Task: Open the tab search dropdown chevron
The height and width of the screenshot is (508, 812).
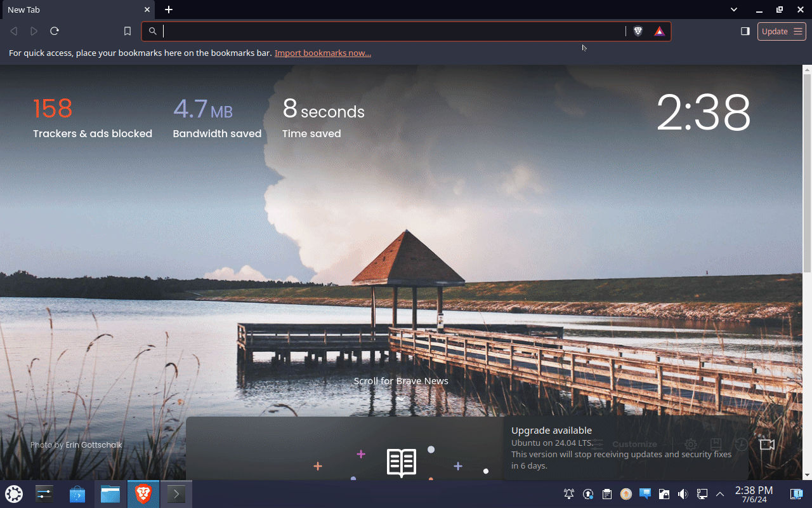Action: [734, 10]
